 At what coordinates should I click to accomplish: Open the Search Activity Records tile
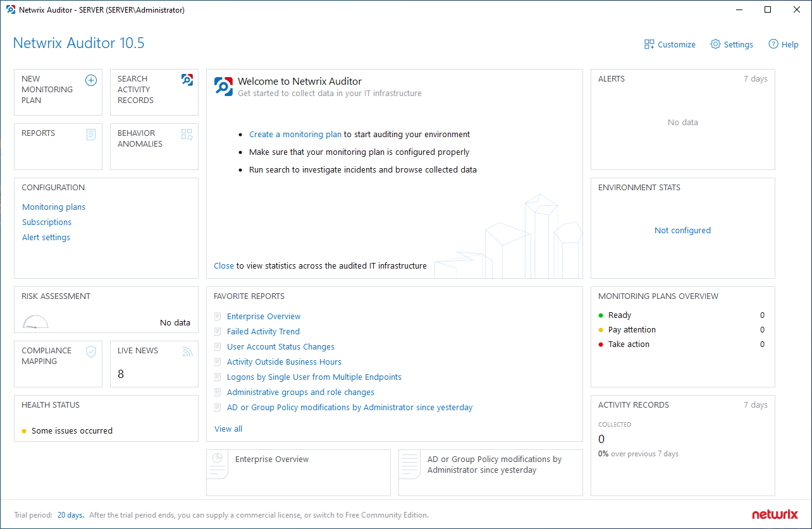pos(154,92)
